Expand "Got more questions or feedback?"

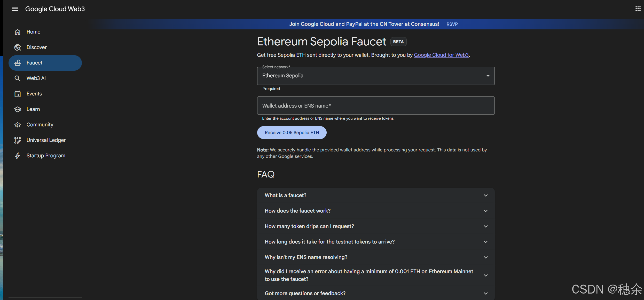pos(376,294)
